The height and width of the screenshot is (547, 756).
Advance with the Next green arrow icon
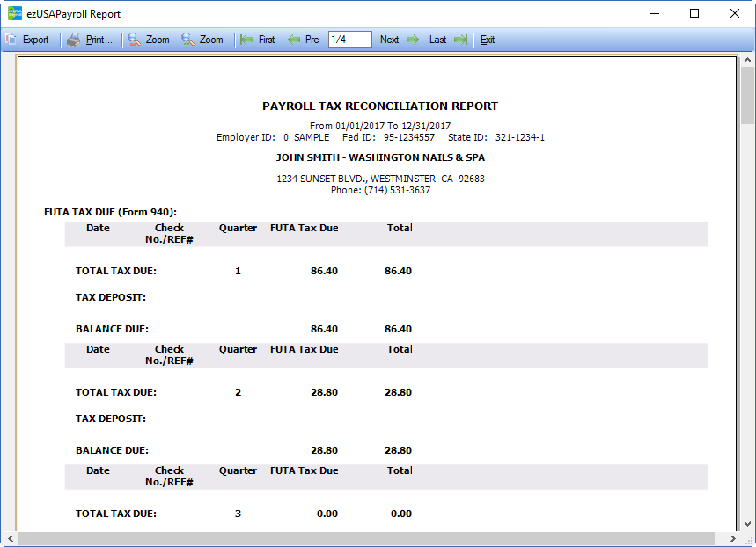click(x=413, y=40)
